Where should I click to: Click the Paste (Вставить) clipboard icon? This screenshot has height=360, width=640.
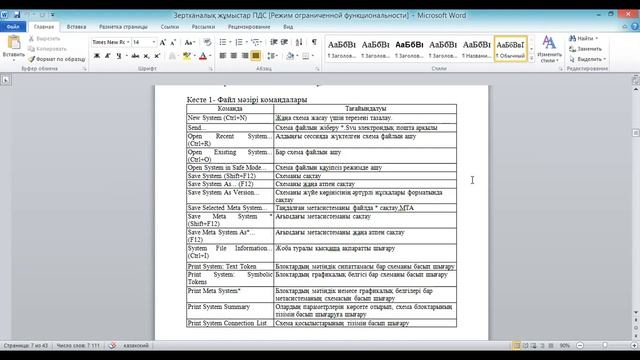click(13, 42)
